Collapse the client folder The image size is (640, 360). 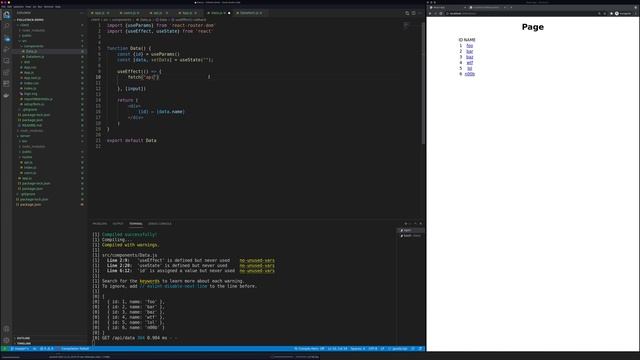coord(24,25)
